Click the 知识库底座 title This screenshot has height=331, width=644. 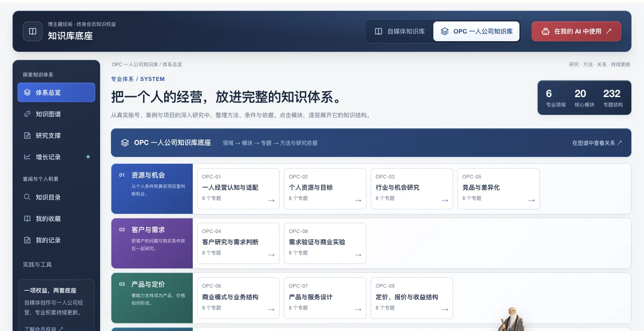click(70, 36)
